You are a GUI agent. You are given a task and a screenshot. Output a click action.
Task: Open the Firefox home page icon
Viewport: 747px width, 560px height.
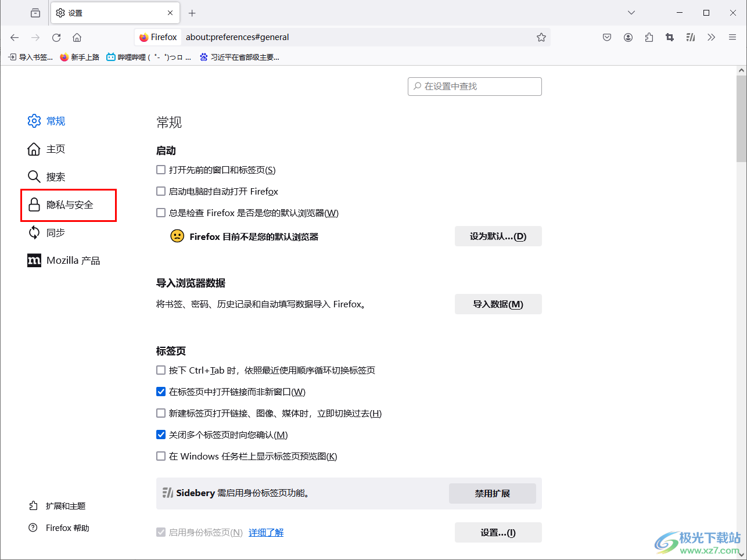point(77,37)
